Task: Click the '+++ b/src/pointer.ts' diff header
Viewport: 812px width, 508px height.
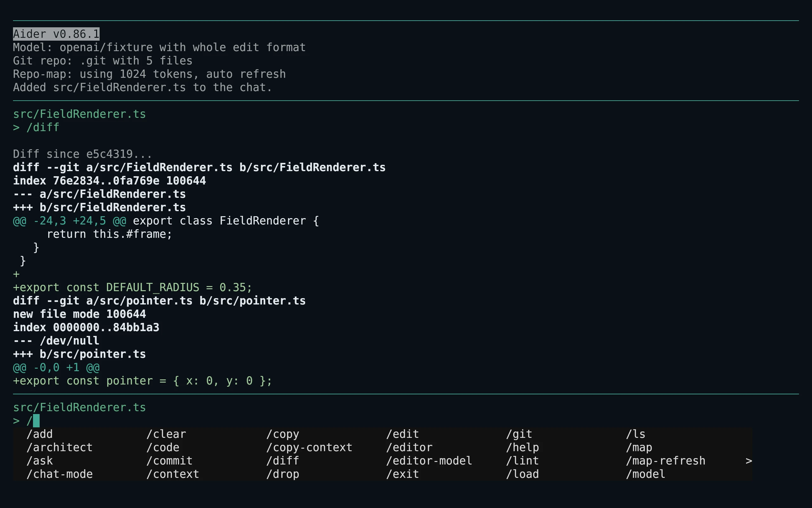Action: 80,354
